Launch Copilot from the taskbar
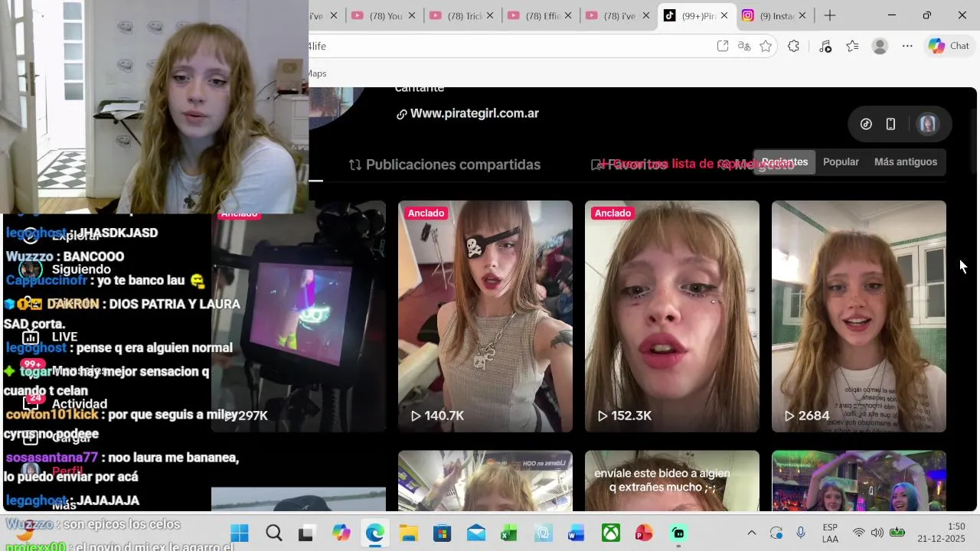The height and width of the screenshot is (551, 980). click(x=341, y=533)
